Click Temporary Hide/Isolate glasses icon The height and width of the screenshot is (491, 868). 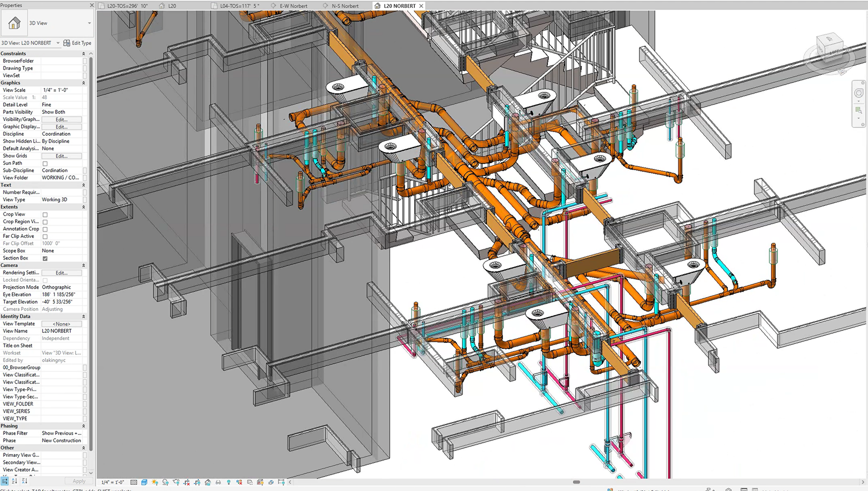(218, 482)
